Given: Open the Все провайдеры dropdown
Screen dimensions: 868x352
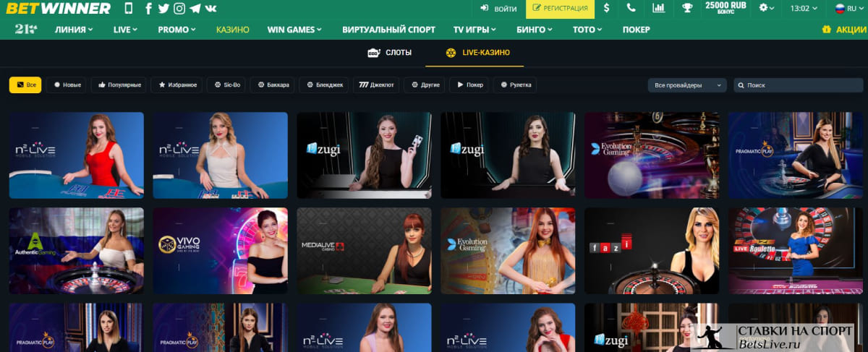Looking at the screenshot, I should click(x=687, y=85).
